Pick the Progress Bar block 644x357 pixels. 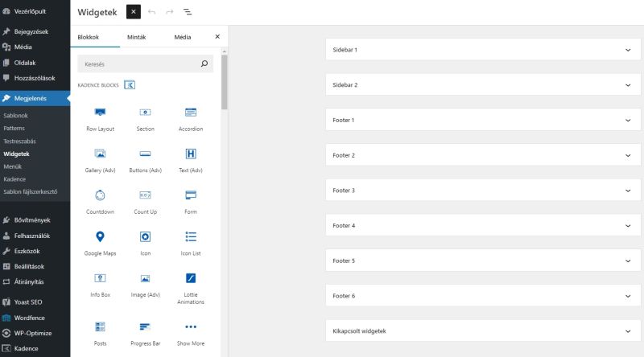145,332
